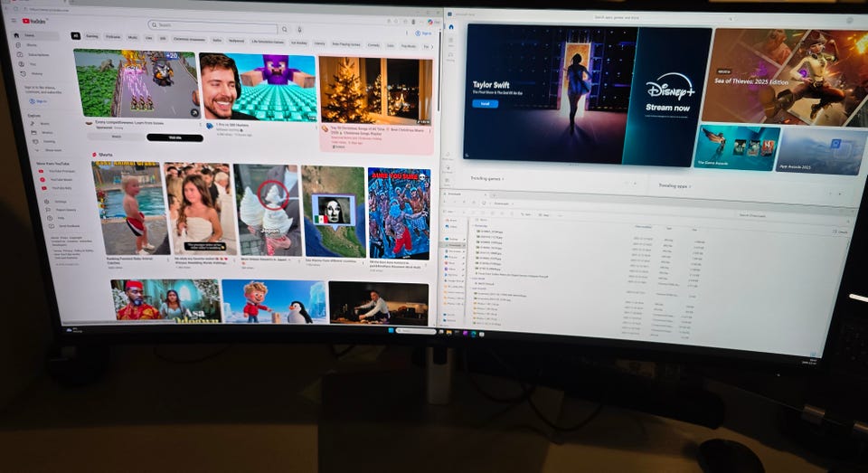Open Subscriptions in YouTube sidebar
This screenshot has width=868, height=473.
pyautogui.click(x=35, y=54)
